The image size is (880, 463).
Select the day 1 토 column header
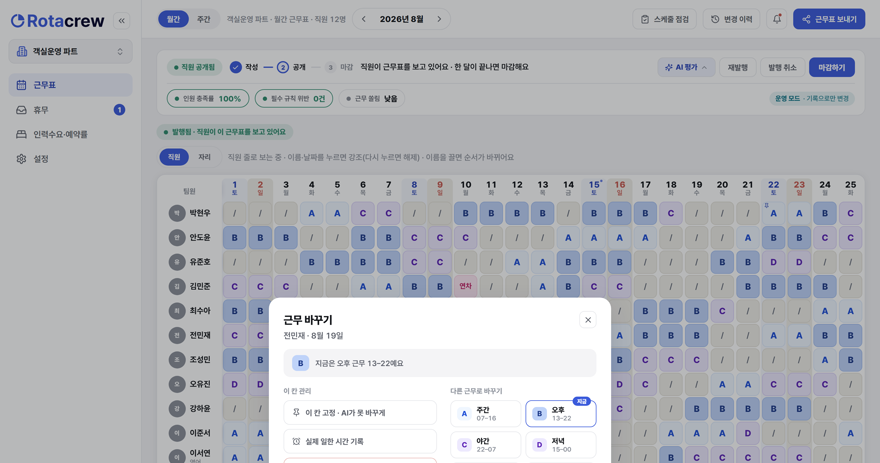[x=235, y=188]
